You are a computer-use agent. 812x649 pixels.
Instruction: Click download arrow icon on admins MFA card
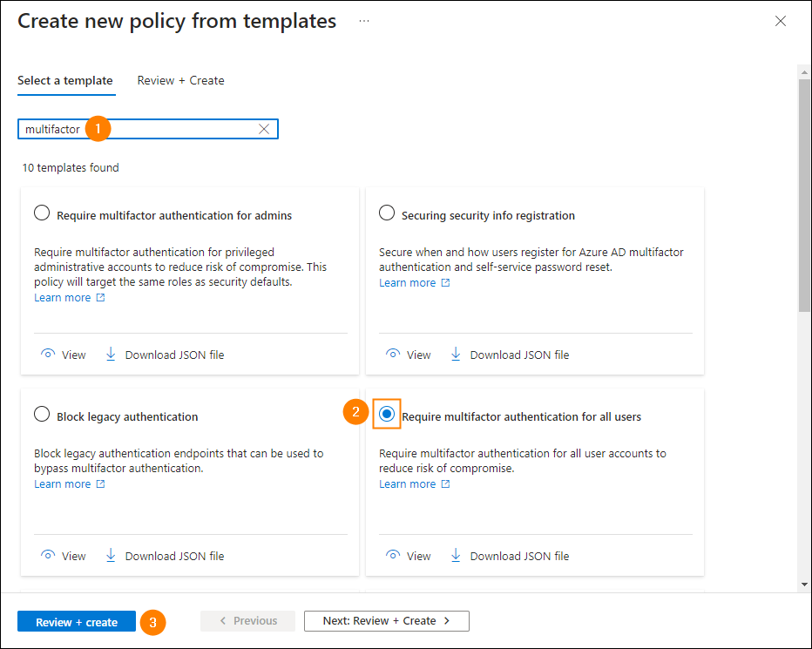point(111,355)
